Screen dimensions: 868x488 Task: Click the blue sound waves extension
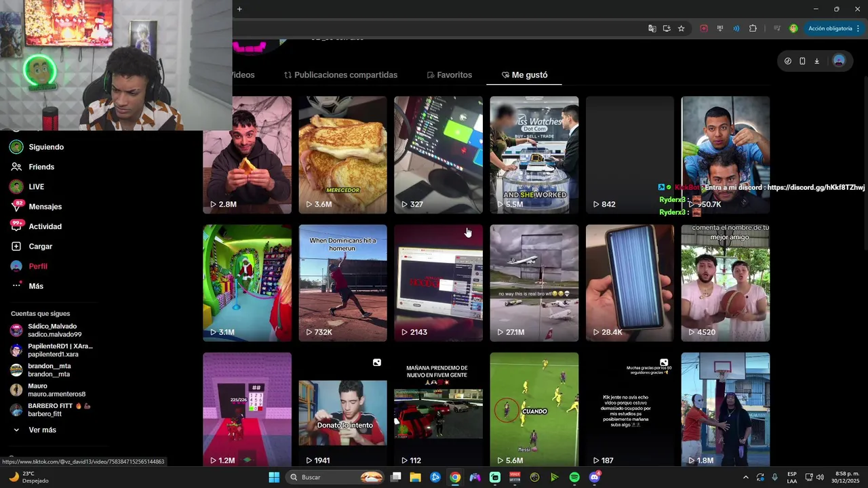[736, 28]
